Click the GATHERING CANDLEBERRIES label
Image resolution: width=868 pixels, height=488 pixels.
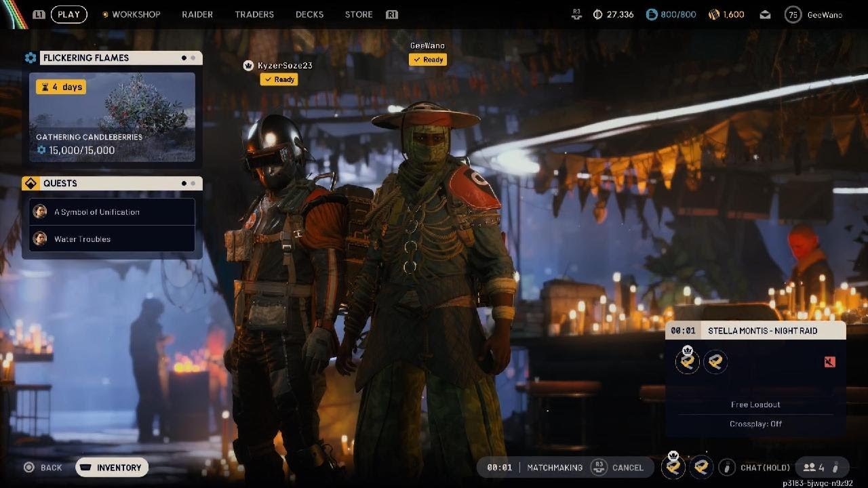click(x=89, y=137)
